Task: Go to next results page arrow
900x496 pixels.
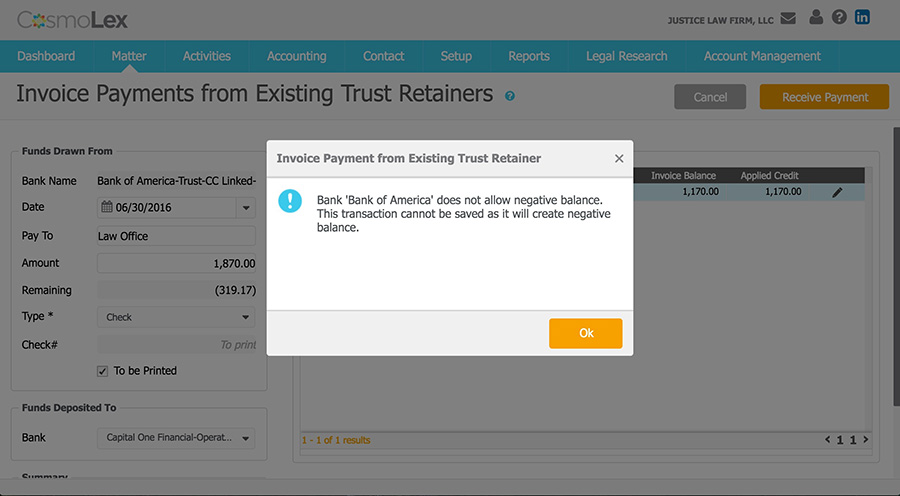Action: 865,440
